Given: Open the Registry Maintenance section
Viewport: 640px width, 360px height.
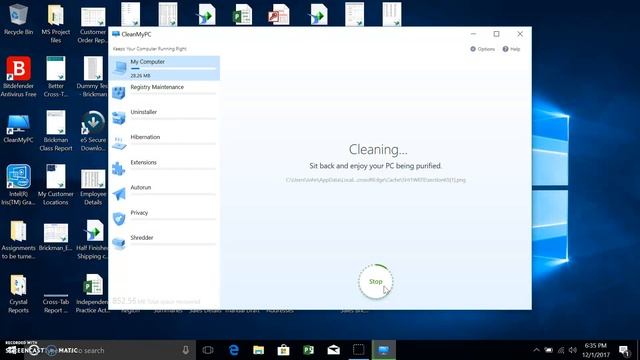Looking at the screenshot, I should click(164, 92).
